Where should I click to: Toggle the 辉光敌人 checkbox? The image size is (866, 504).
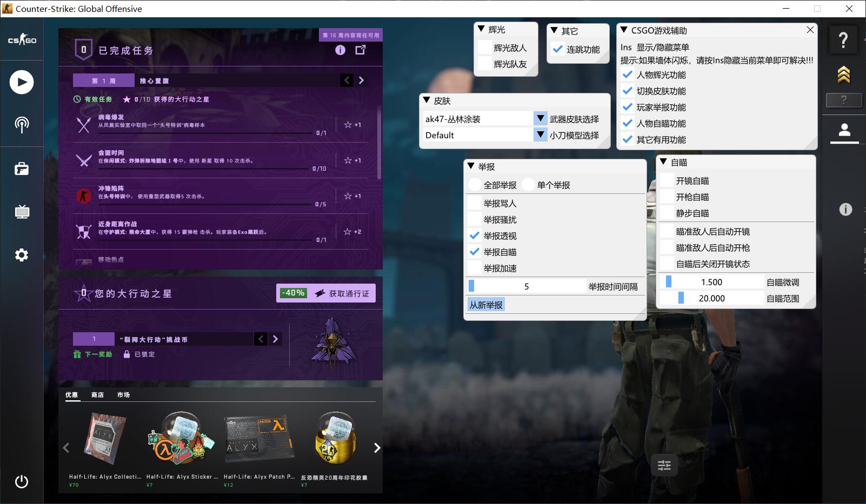[x=484, y=48]
